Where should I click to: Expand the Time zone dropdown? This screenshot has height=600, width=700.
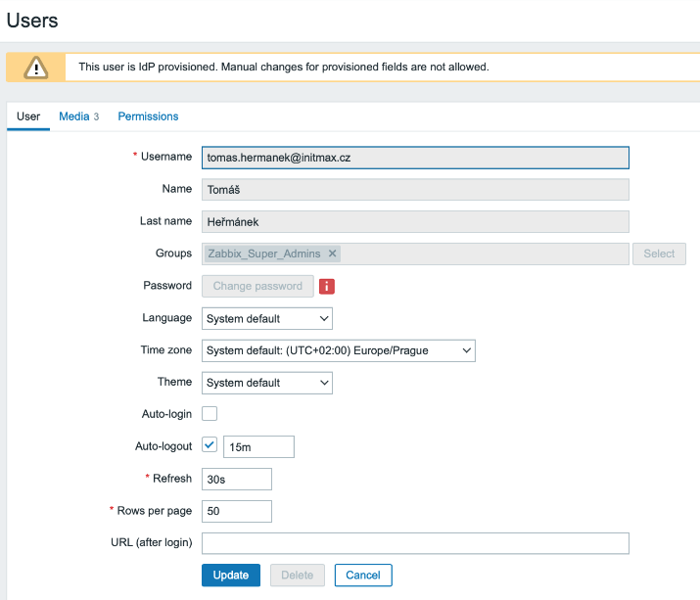tap(338, 350)
